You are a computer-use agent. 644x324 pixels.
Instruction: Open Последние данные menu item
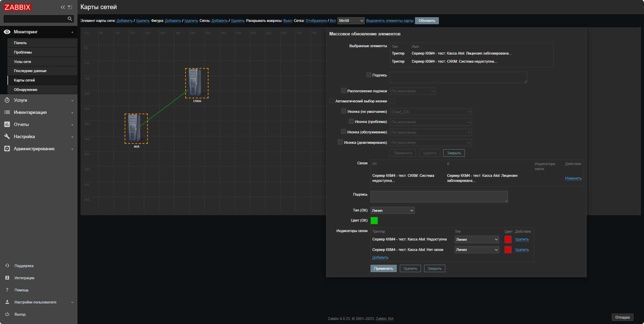point(30,71)
